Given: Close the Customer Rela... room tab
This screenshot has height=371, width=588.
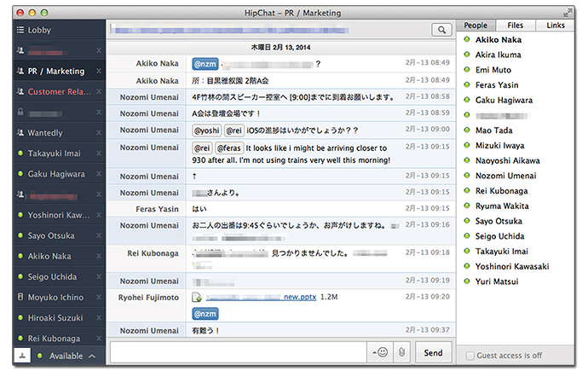Looking at the screenshot, I should coord(99,91).
